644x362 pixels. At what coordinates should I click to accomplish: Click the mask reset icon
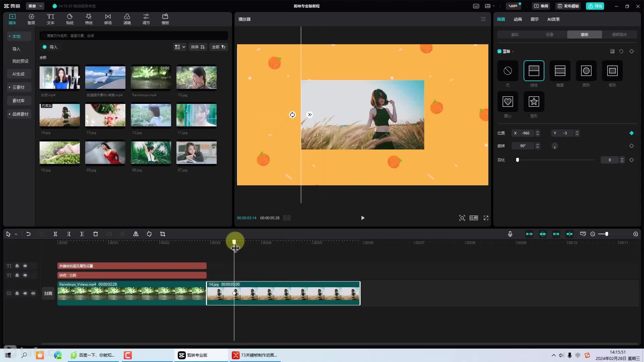[x=621, y=51]
